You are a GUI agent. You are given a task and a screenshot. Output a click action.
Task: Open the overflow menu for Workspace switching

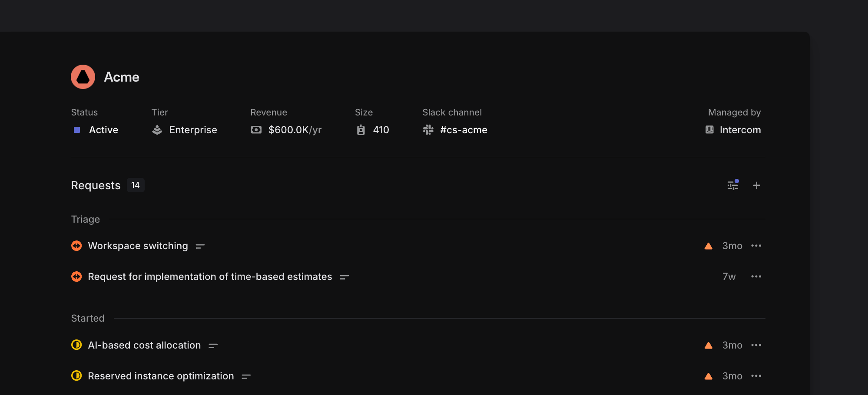pos(756,246)
